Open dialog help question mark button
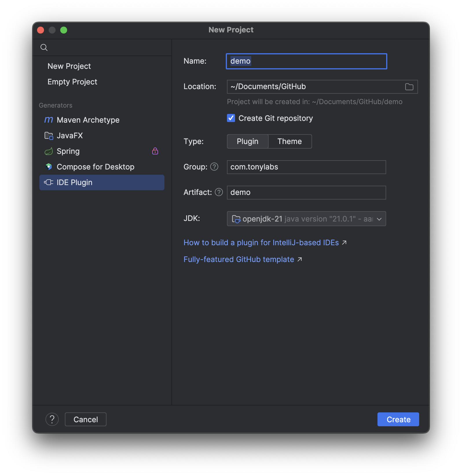The width and height of the screenshot is (462, 476). (52, 419)
